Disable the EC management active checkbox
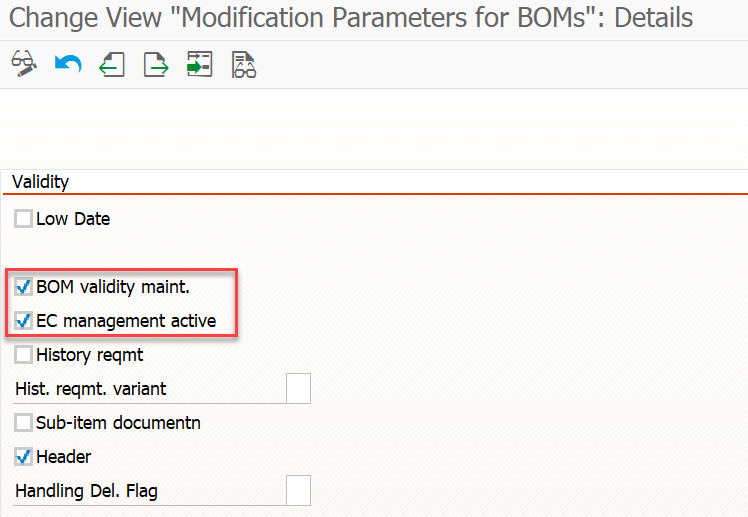The height and width of the screenshot is (517, 748). pos(23,321)
